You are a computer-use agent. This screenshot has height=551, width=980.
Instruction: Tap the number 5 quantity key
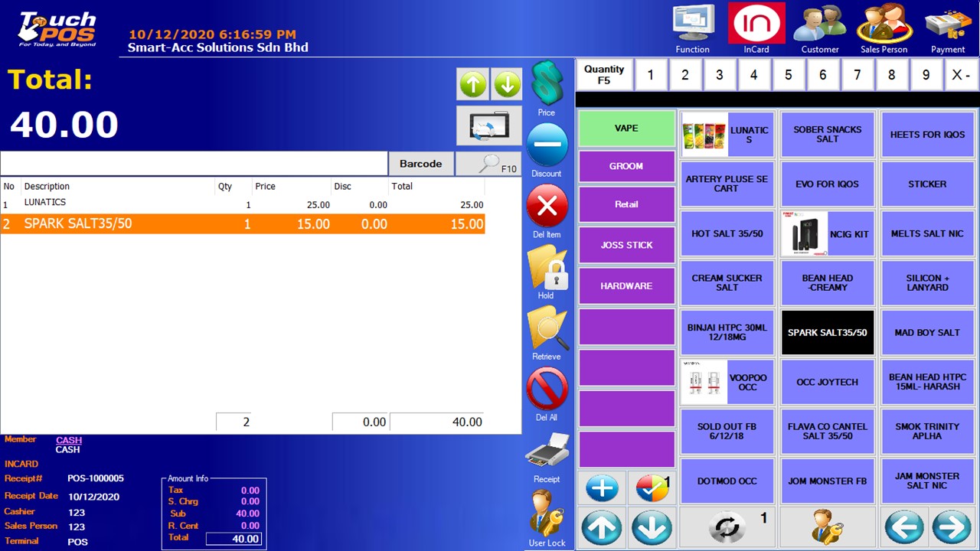click(x=789, y=75)
